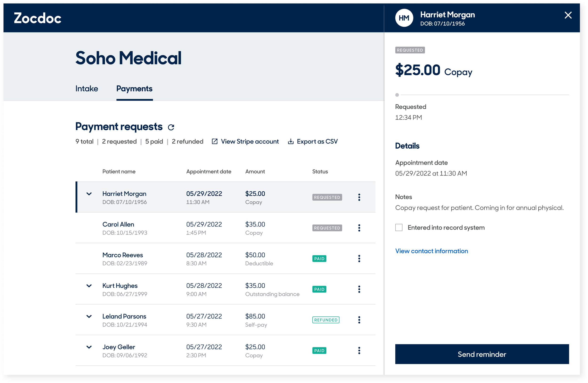Screen dimensions: 588x383
Task: Open more options for Carol Allen row
Action: pyautogui.click(x=359, y=228)
